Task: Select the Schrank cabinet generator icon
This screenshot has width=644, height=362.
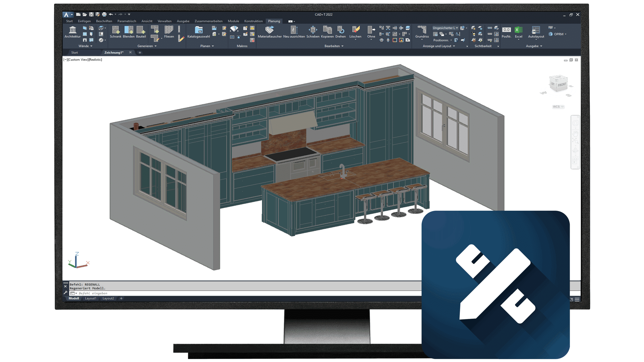Action: (x=115, y=30)
